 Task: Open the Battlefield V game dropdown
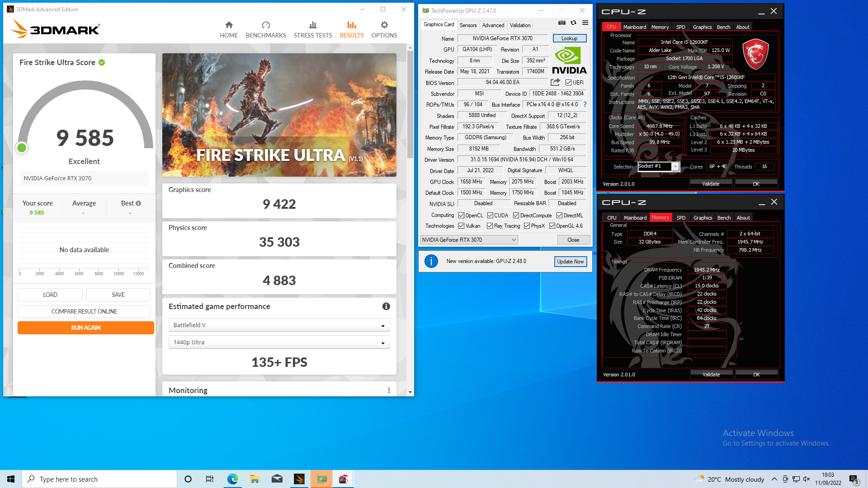point(279,325)
